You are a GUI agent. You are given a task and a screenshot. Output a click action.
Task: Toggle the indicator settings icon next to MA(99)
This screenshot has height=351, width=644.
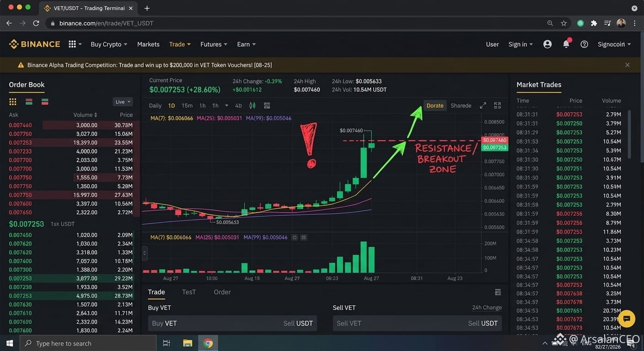coord(295,238)
